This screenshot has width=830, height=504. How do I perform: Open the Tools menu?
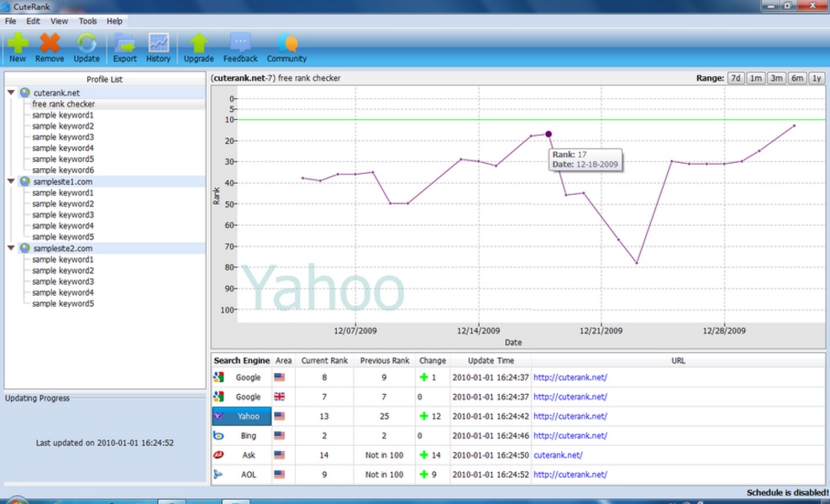(x=87, y=21)
